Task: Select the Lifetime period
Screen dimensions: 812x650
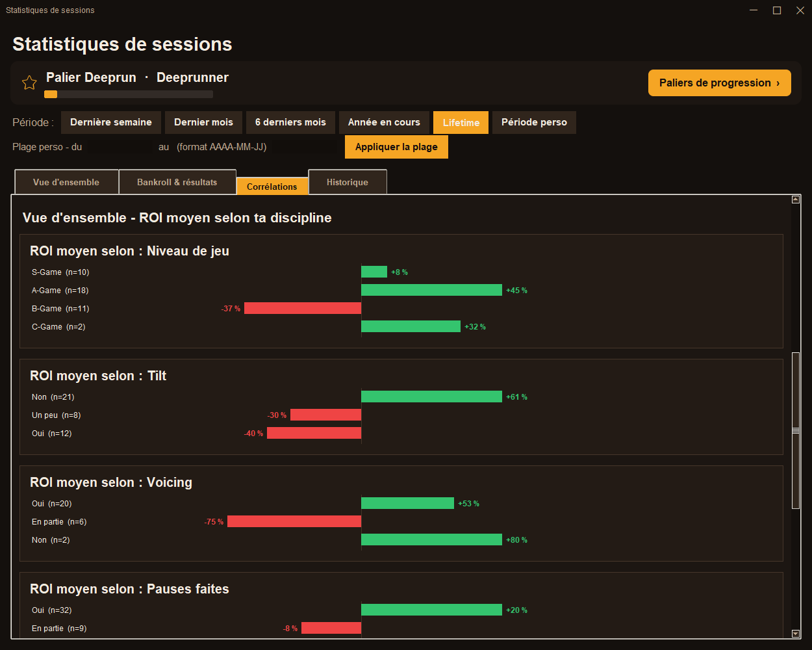Action: click(x=461, y=122)
